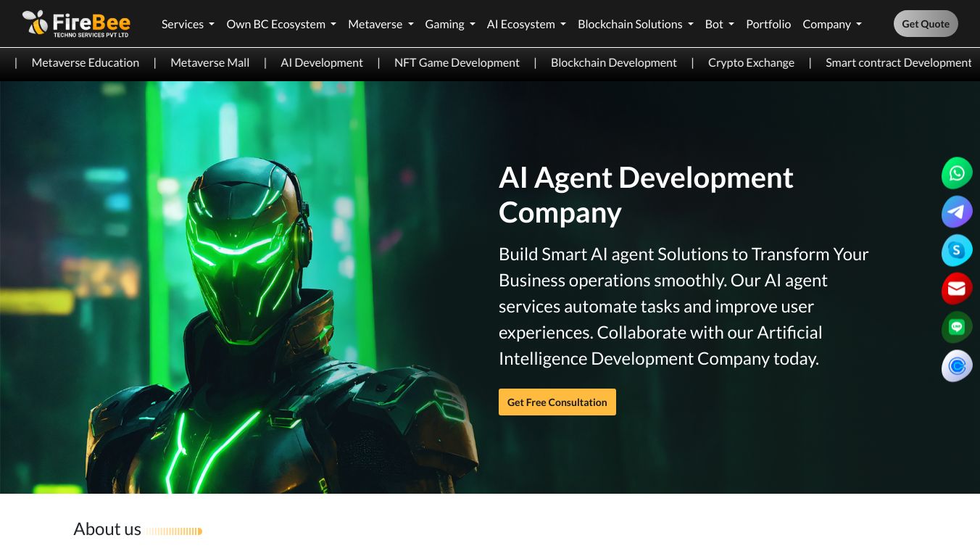
Task: Click the FireBee bee logo
Action: pyautogui.click(x=76, y=23)
